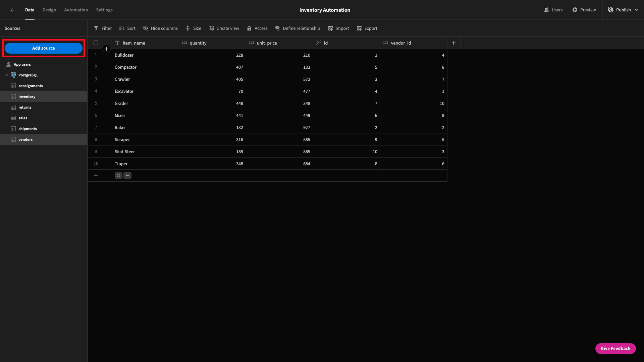Click the back arrow icon

pos(13,10)
